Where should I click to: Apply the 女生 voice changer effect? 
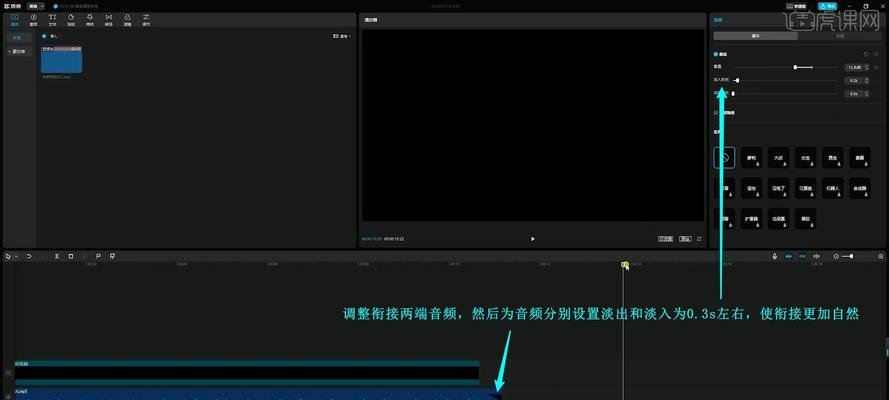pos(806,158)
